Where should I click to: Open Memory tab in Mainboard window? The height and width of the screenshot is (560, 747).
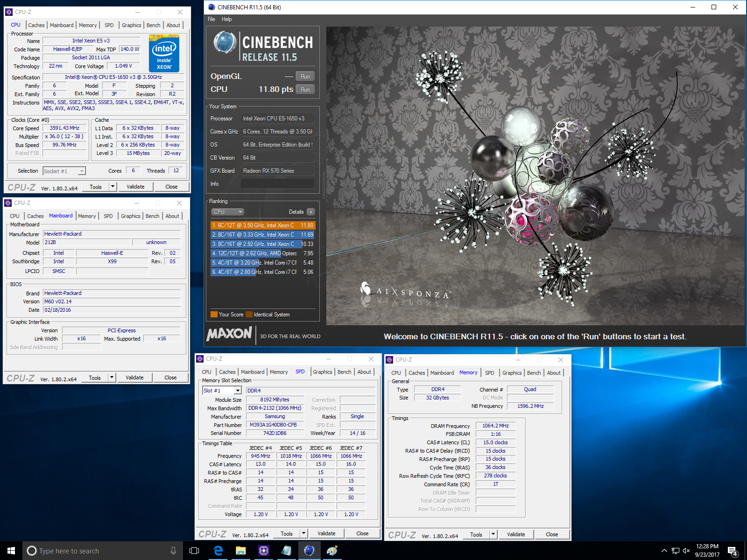(x=87, y=216)
